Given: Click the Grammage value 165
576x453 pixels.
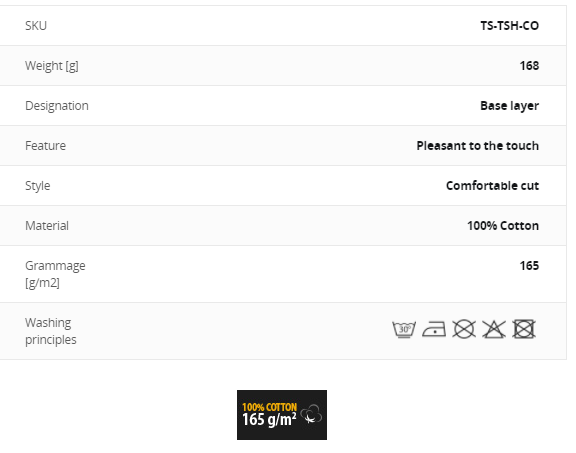Looking at the screenshot, I should (529, 266).
